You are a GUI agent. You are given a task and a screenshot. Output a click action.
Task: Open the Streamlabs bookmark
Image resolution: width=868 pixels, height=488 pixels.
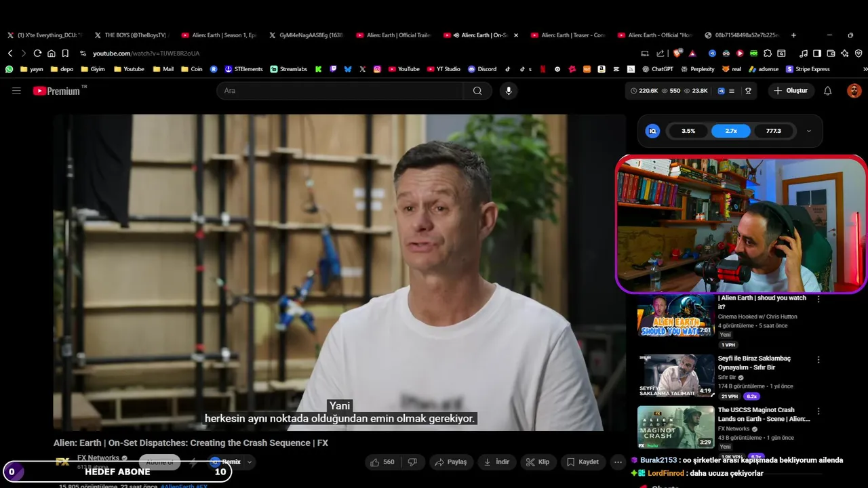point(289,69)
